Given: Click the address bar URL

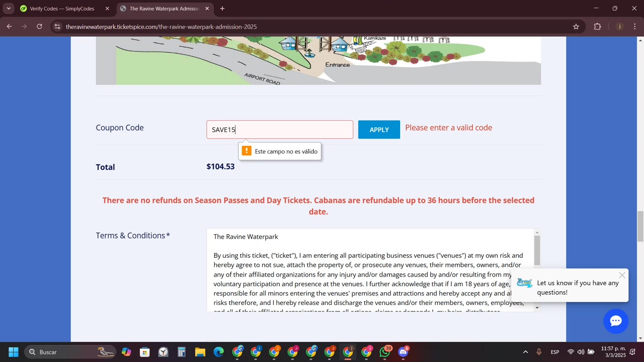Looking at the screenshot, I should pyautogui.click(x=161, y=27).
